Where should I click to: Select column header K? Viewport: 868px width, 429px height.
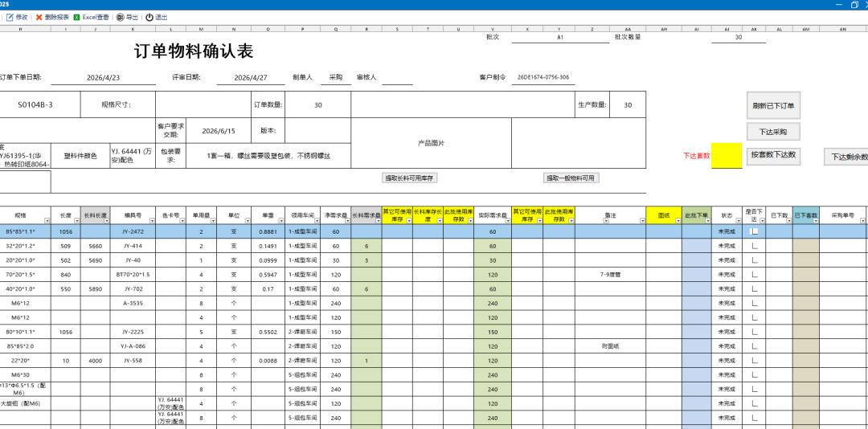coord(133,28)
